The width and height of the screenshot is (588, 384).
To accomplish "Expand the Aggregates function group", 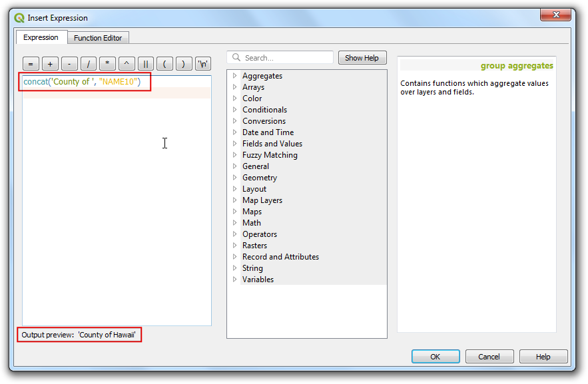I will pyautogui.click(x=234, y=76).
